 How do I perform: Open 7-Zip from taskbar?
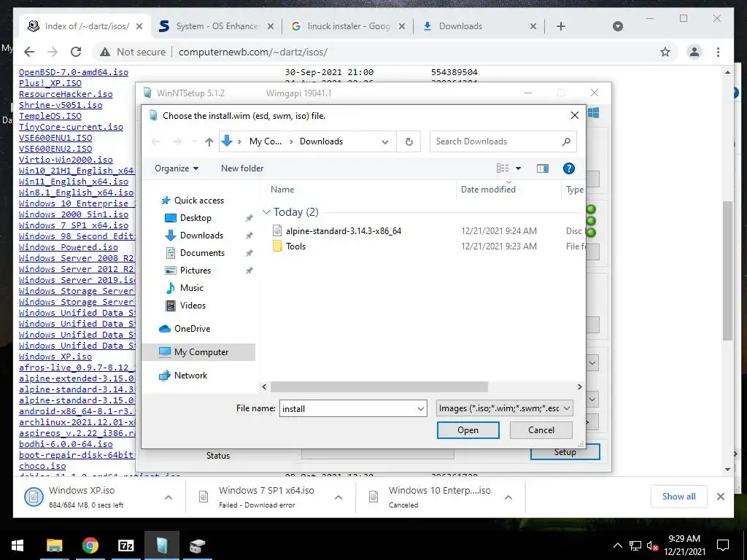point(125,545)
